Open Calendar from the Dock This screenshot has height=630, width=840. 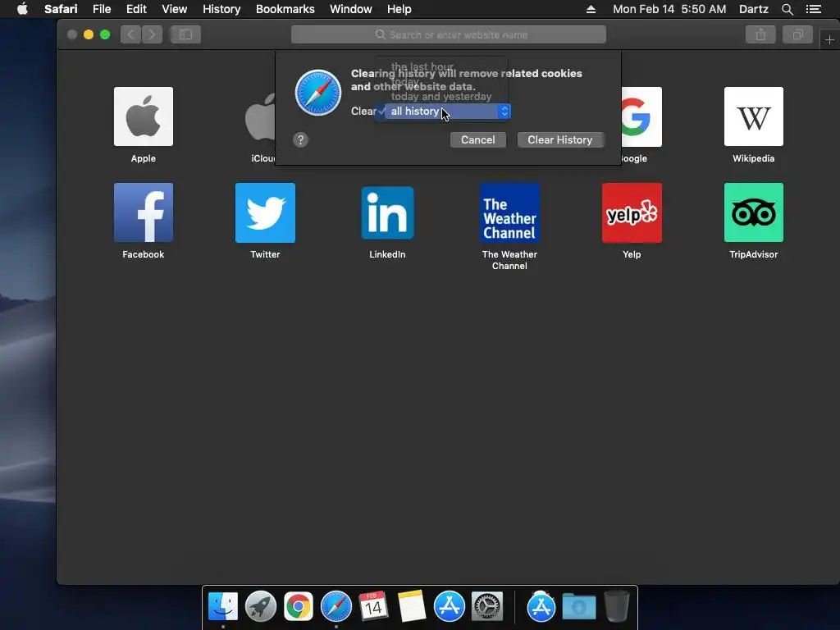[x=373, y=606]
